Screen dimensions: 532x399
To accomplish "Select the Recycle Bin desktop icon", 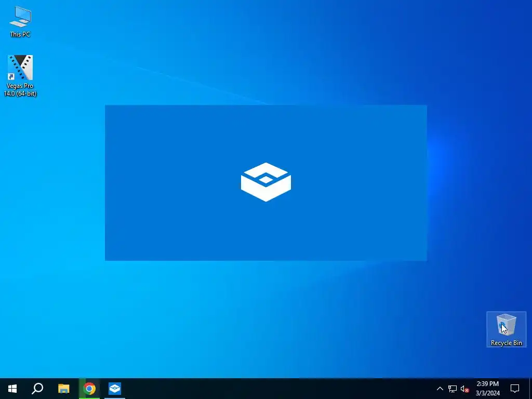I will click(506, 329).
